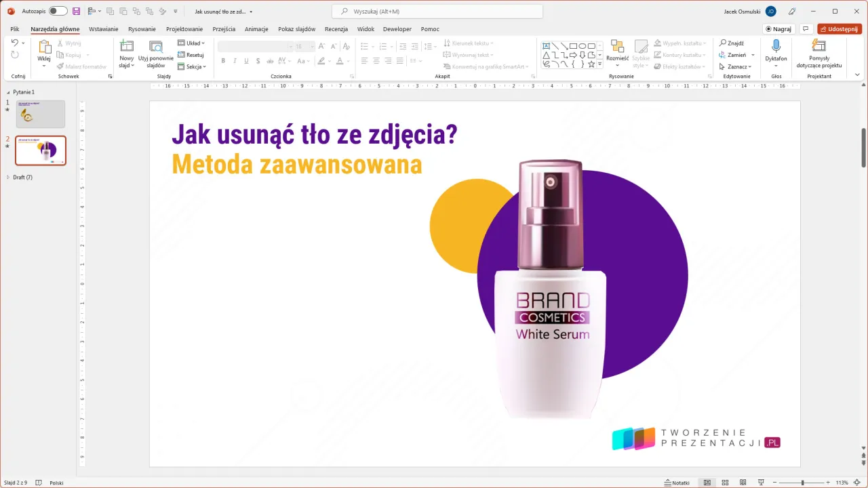Screen dimensions: 868x488
Task: Click the Udostępnij share button
Action: (x=839, y=28)
